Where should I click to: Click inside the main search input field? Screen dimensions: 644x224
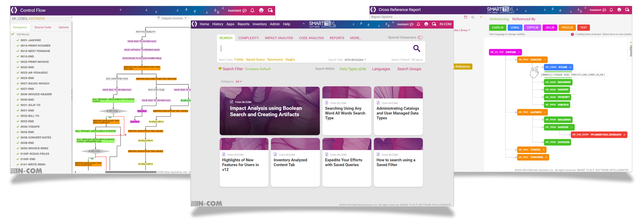[x=300, y=48]
